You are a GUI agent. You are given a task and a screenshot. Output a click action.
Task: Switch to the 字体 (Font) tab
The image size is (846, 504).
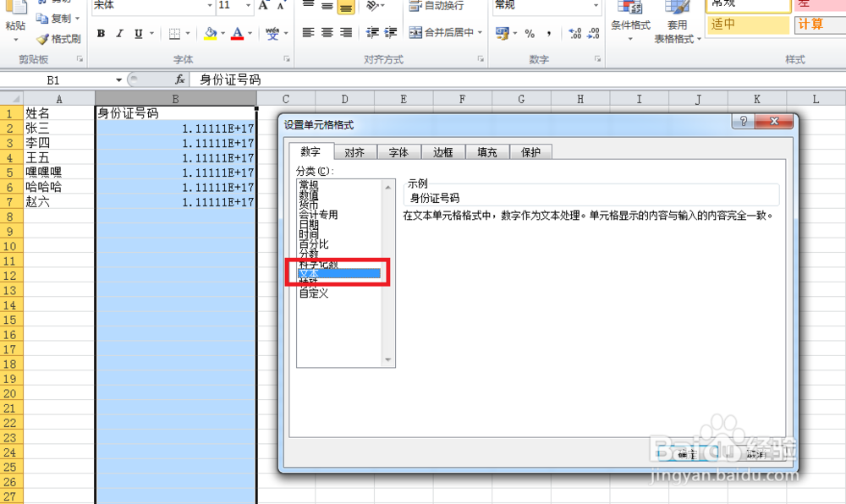click(x=398, y=152)
